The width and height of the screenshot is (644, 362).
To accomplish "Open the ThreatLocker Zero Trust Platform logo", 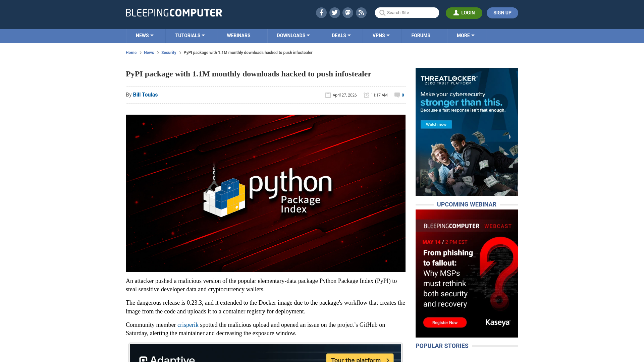I will [x=449, y=80].
